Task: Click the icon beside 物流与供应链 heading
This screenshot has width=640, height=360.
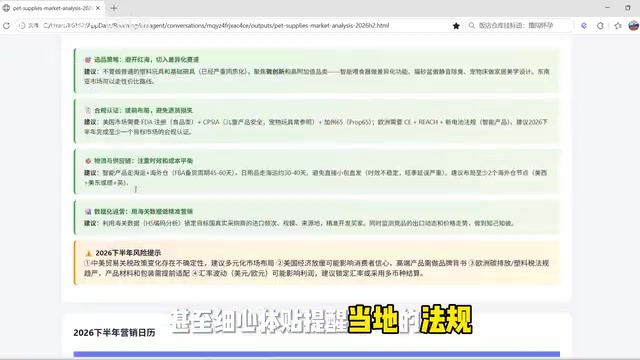Action: point(88,161)
